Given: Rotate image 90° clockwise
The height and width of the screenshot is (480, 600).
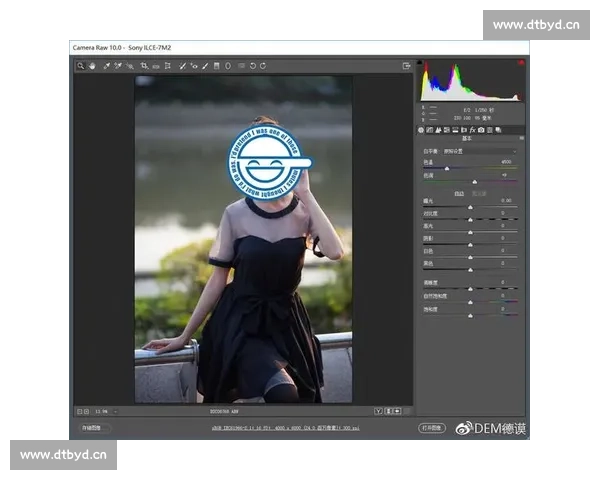Looking at the screenshot, I should (x=263, y=66).
